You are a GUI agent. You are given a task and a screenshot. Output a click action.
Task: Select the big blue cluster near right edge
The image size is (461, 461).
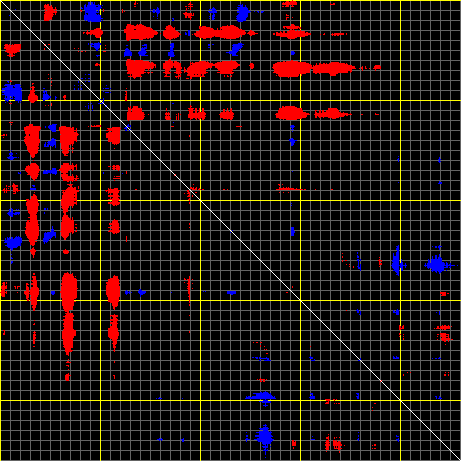click(x=437, y=265)
